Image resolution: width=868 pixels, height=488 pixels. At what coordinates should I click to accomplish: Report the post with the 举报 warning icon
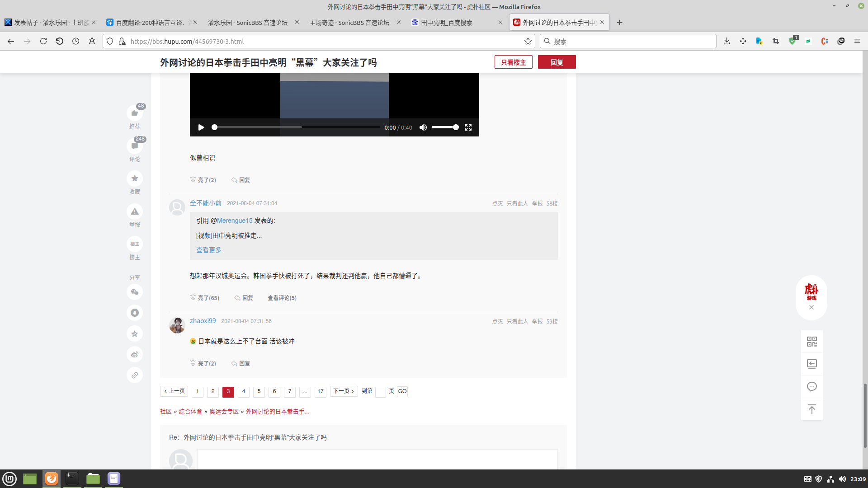pyautogui.click(x=135, y=211)
